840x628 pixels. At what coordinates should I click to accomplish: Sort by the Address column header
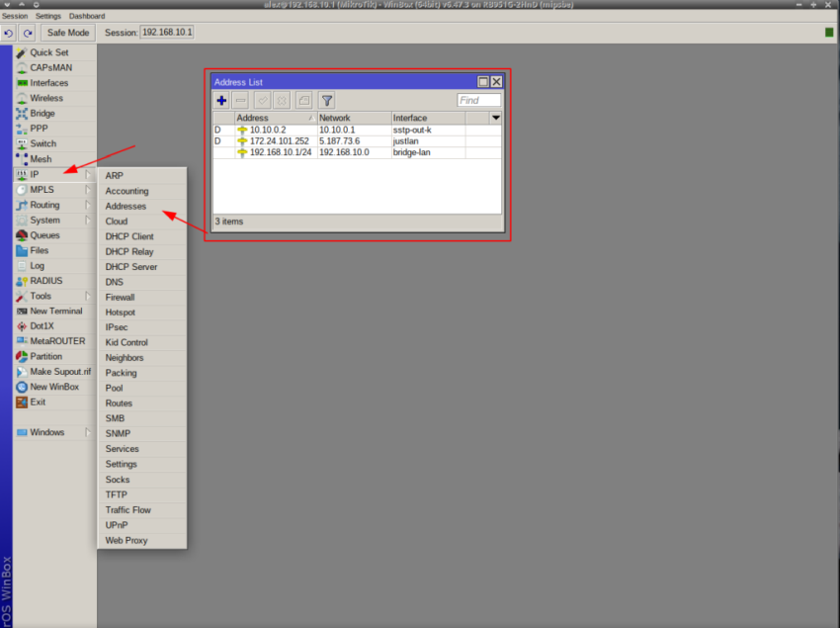tap(252, 117)
